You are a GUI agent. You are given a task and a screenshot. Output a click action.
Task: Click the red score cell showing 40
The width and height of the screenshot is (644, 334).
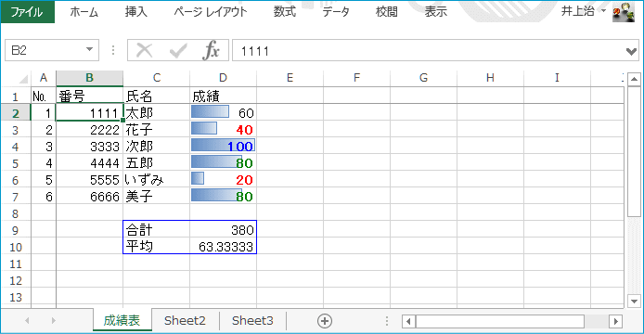223,130
